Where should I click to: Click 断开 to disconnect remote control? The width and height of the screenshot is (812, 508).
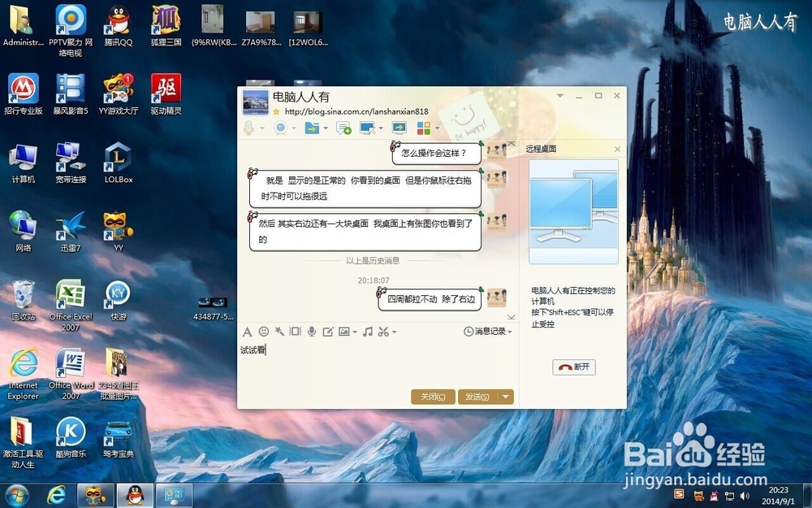pyautogui.click(x=576, y=367)
